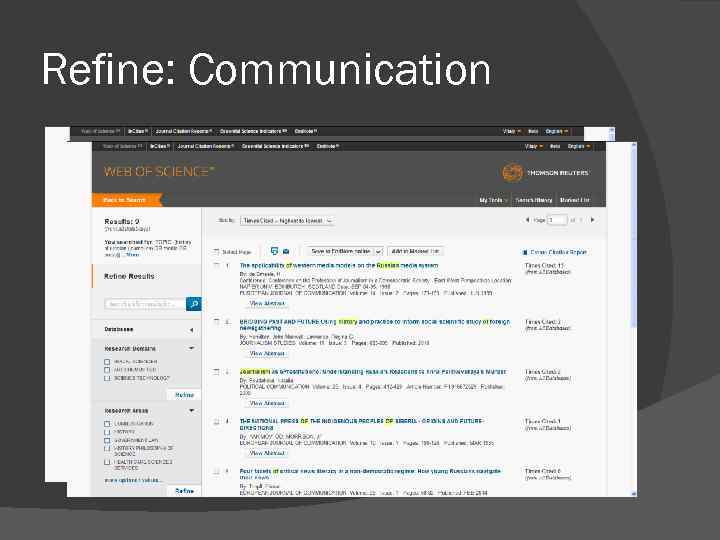The height and width of the screenshot is (540, 720).
Task: Select checkbox for result 1 Russian media
Action: click(x=216, y=265)
